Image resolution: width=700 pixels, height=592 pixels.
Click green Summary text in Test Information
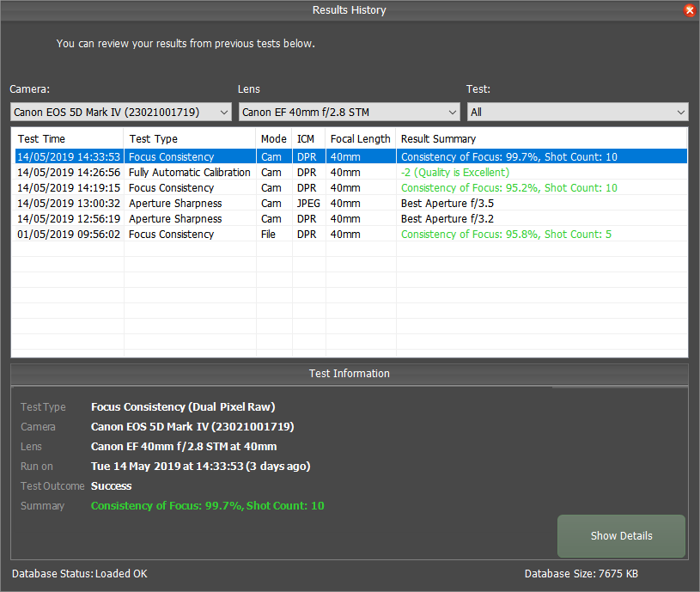208,506
